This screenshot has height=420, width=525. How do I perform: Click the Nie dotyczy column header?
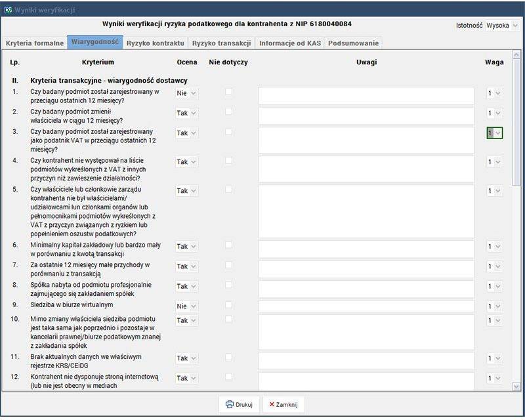tap(228, 62)
